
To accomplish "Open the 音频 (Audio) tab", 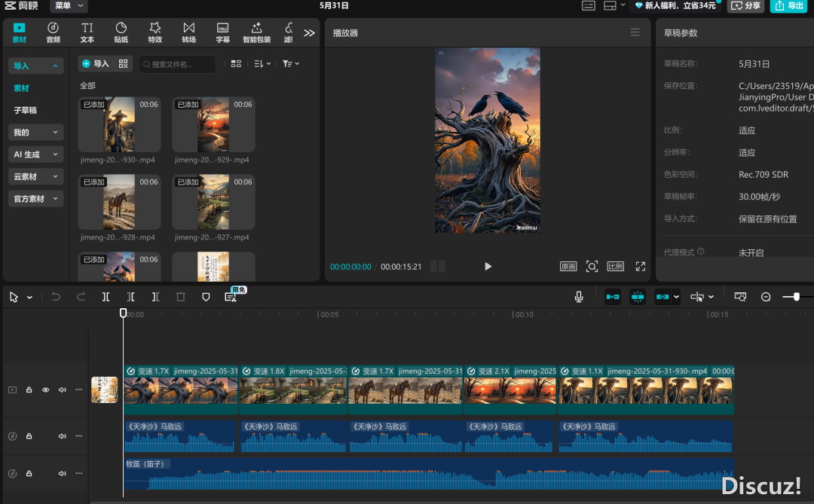I will pyautogui.click(x=53, y=32).
